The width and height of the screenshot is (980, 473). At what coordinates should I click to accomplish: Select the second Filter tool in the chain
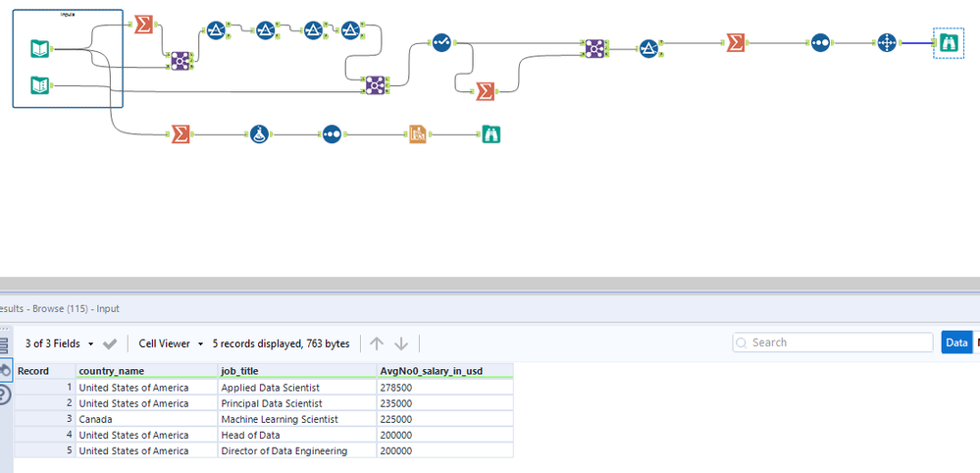click(x=266, y=30)
